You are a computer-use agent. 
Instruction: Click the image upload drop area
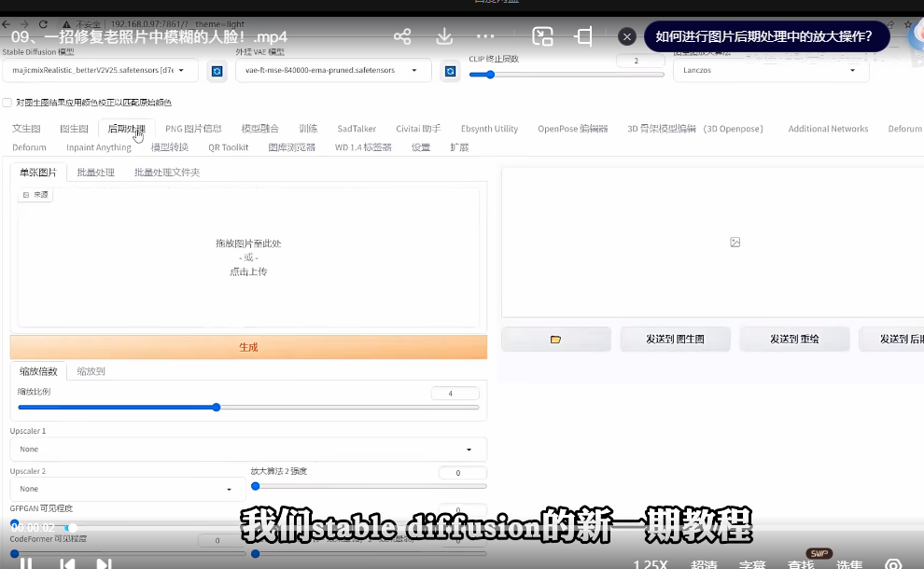(x=248, y=257)
